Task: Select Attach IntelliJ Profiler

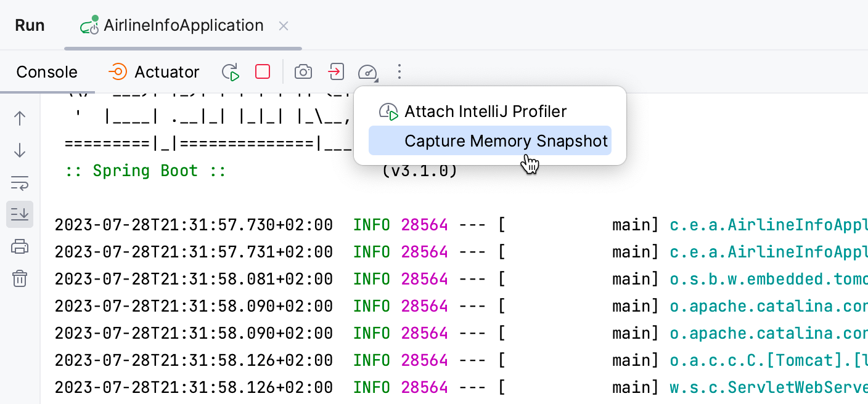Action: (485, 111)
